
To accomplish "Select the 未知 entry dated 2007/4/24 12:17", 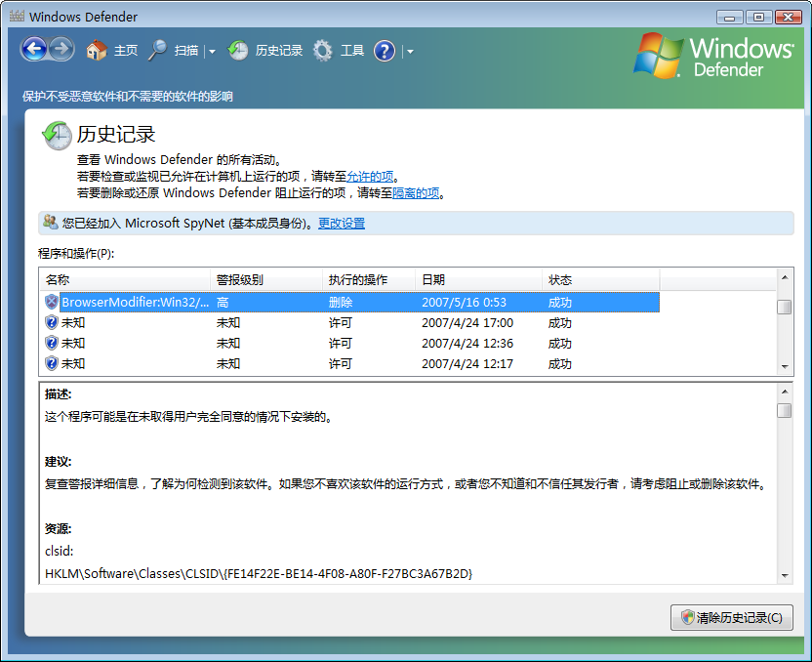I will point(352,363).
